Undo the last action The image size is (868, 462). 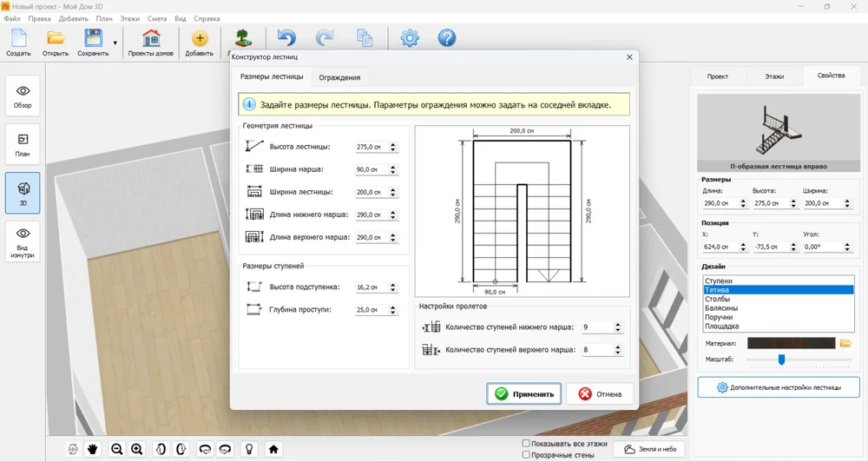tap(286, 38)
